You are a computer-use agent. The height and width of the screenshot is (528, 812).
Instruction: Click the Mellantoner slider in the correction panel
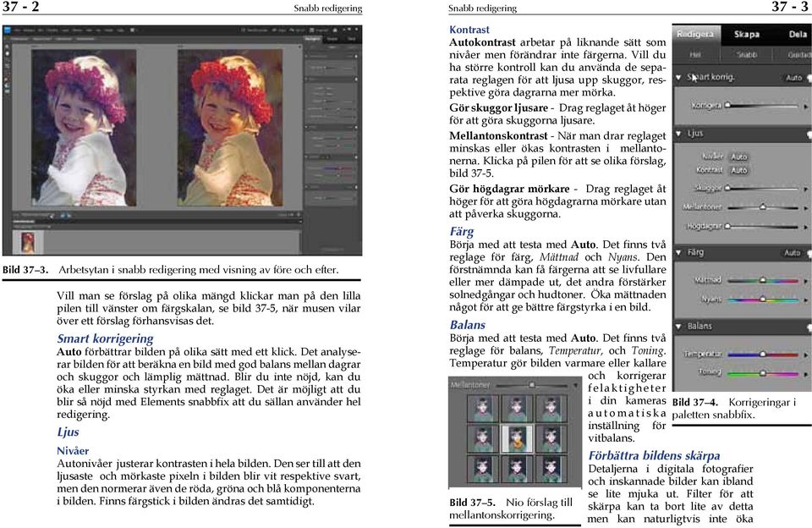pyautogui.click(x=762, y=207)
